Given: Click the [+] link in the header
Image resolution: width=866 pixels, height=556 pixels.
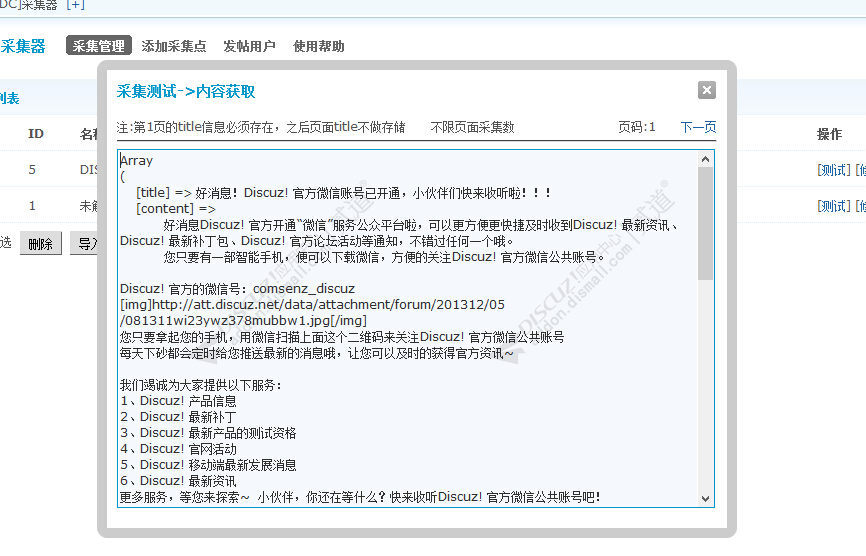Looking at the screenshot, I should click(75, 5).
